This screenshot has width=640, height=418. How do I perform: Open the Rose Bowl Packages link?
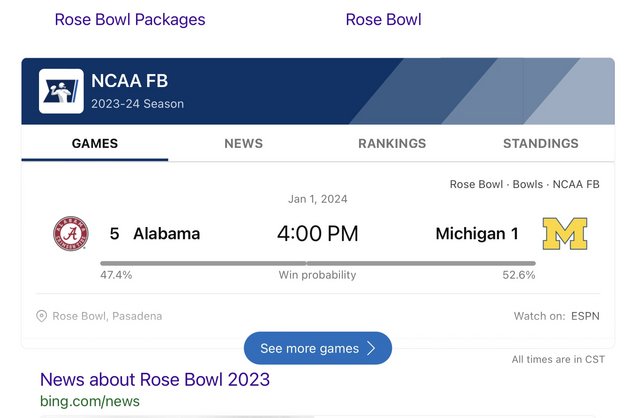(x=130, y=20)
